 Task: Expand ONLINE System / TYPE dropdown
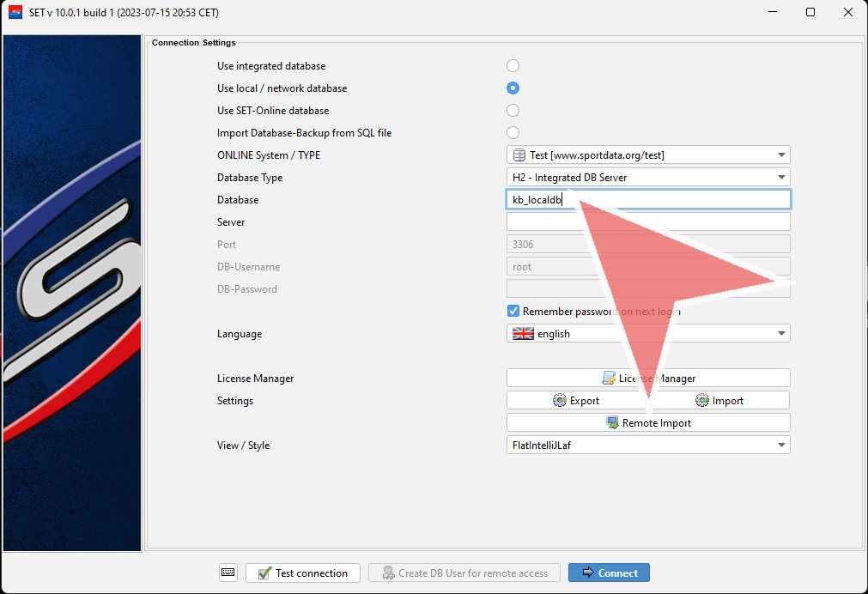tap(648, 155)
